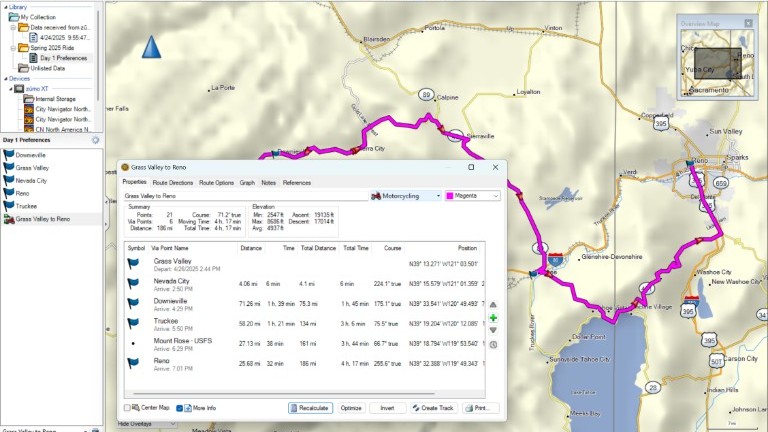Click the Mount Rose dot symbol in route table
The height and width of the screenshot is (432, 768).
(x=133, y=344)
